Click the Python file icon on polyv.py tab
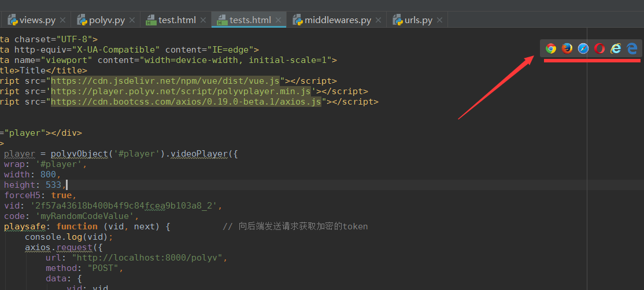 pyautogui.click(x=82, y=20)
